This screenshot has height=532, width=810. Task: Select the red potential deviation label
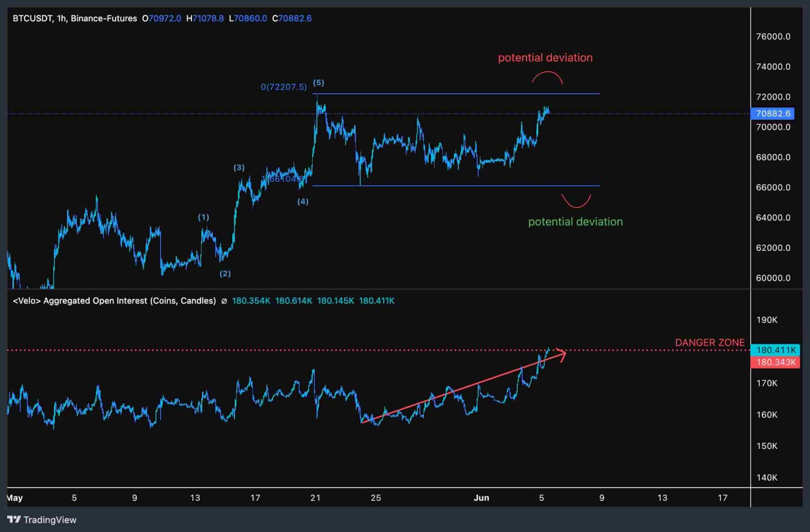545,57
